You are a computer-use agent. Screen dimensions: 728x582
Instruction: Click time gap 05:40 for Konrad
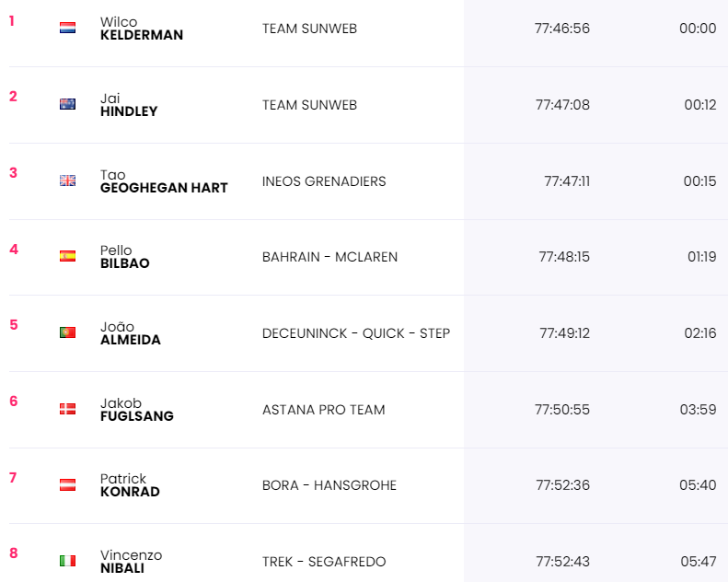(698, 485)
